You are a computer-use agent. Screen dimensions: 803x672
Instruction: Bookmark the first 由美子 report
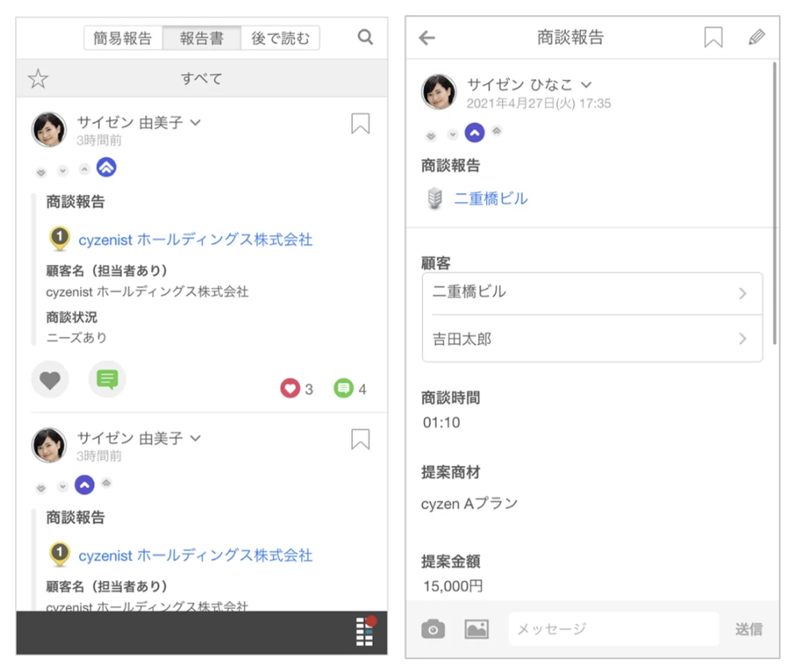(360, 124)
